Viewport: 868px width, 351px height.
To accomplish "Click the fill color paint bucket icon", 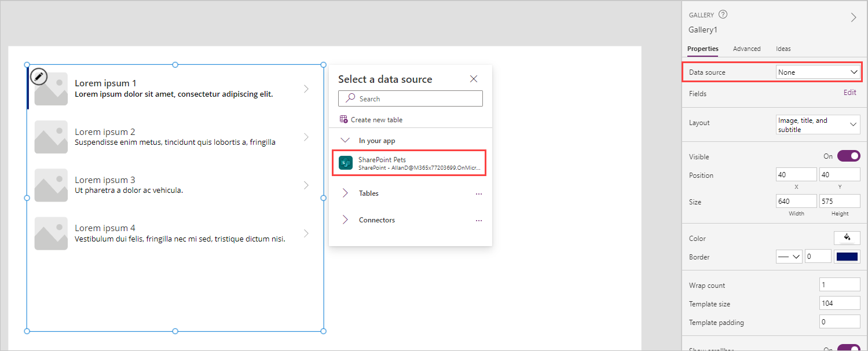I will click(847, 237).
